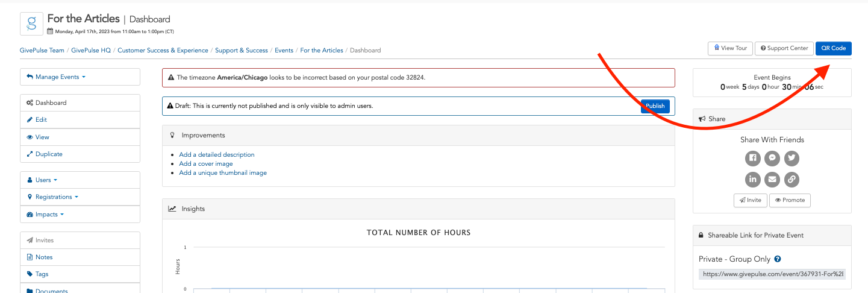Open Invites in the sidebar

tap(80, 240)
